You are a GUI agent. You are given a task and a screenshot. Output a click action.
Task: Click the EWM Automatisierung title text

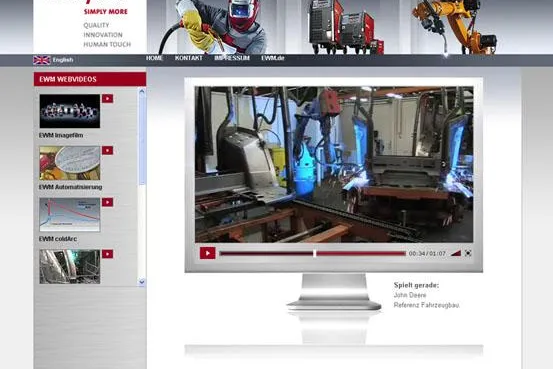pyautogui.click(x=71, y=187)
